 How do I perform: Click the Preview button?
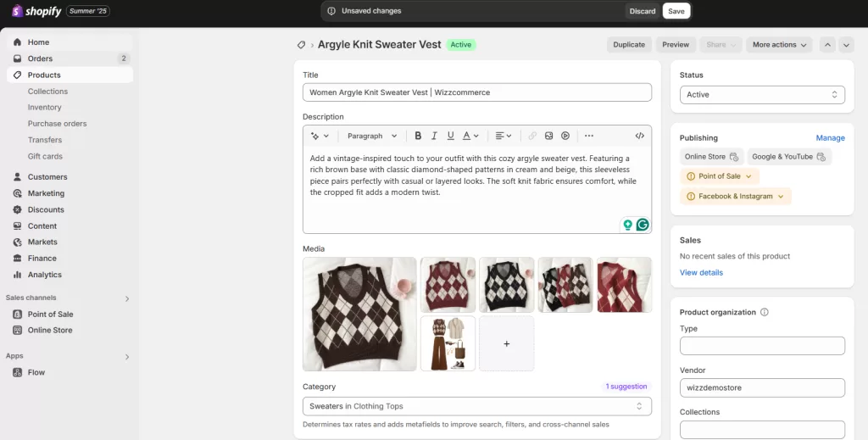point(676,45)
